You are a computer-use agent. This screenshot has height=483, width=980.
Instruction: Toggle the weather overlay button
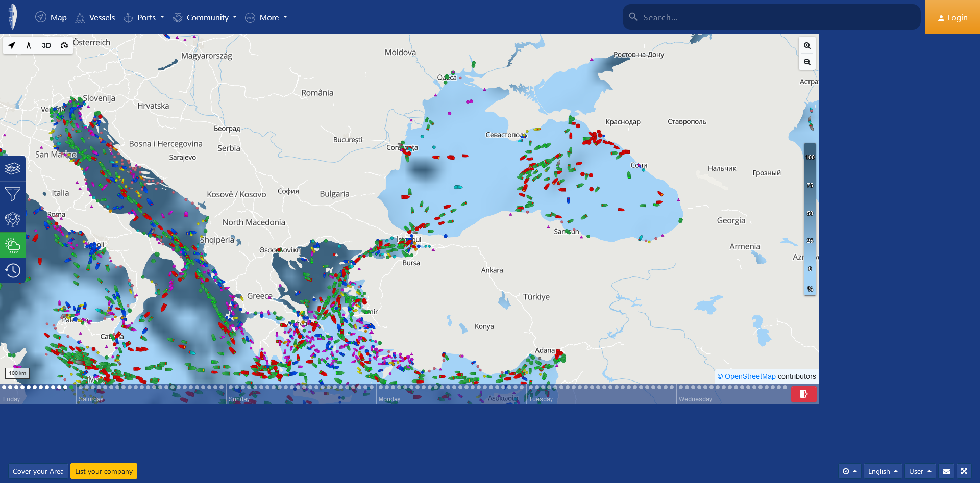pyautogui.click(x=13, y=245)
